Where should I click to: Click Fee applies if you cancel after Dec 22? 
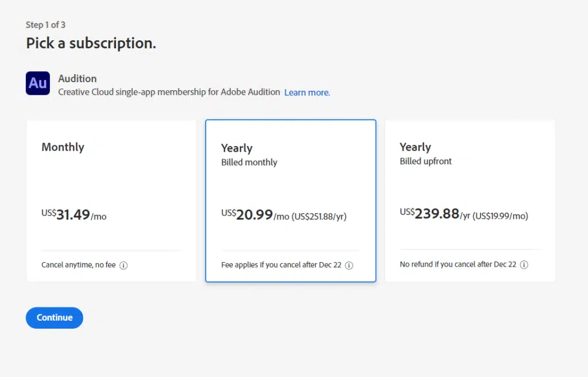click(281, 265)
